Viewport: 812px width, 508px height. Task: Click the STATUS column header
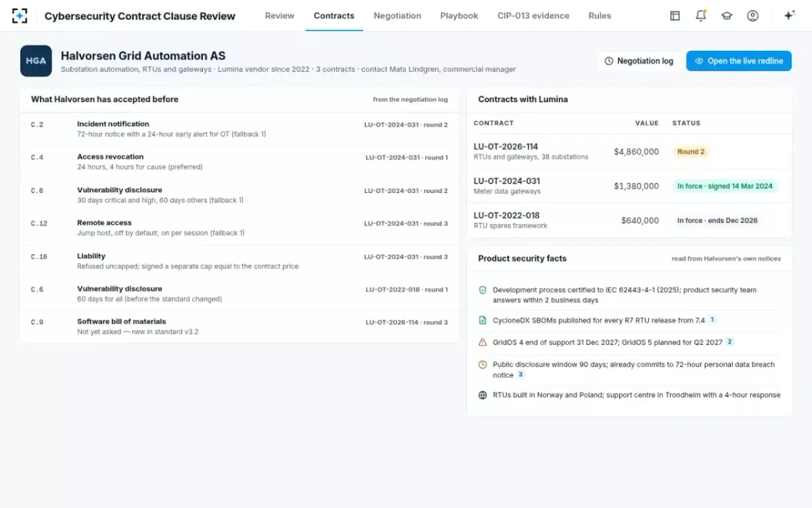(686, 123)
